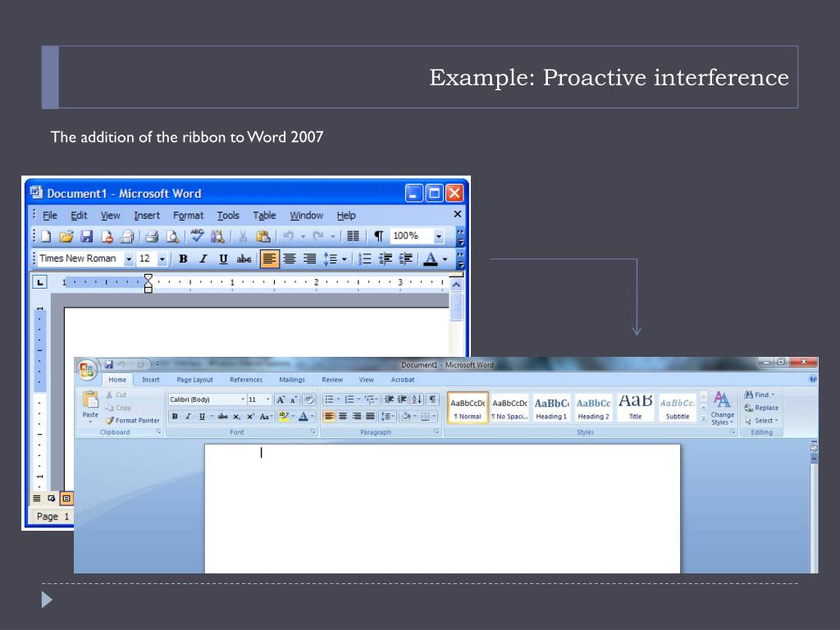Open Font Color dropdown arrow in Word 2003
The height and width of the screenshot is (630, 840).
pyautogui.click(x=445, y=259)
